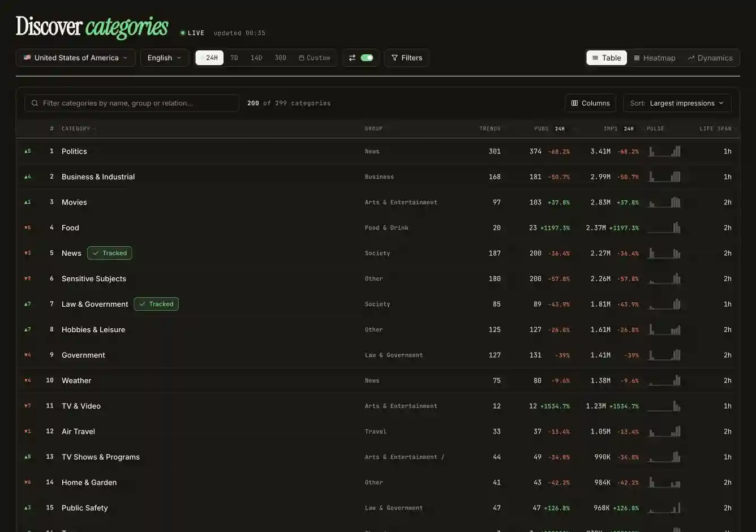Image resolution: width=756 pixels, height=532 pixels.
Task: Click the Food & Drink group label
Action: click(386, 228)
